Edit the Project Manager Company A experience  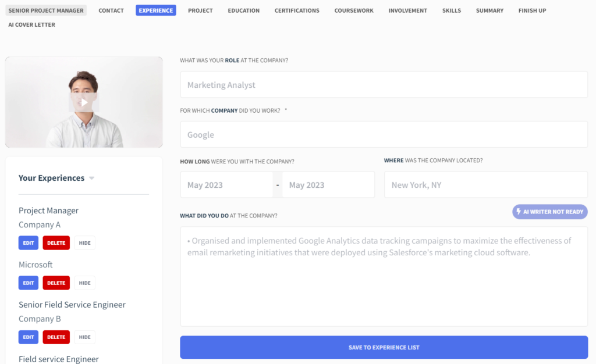[x=29, y=243]
